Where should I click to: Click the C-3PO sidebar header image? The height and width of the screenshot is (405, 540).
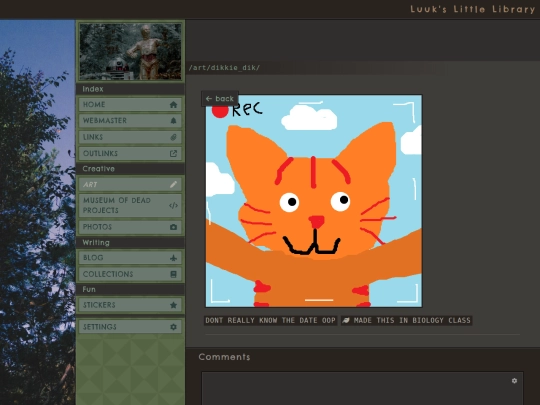130,51
